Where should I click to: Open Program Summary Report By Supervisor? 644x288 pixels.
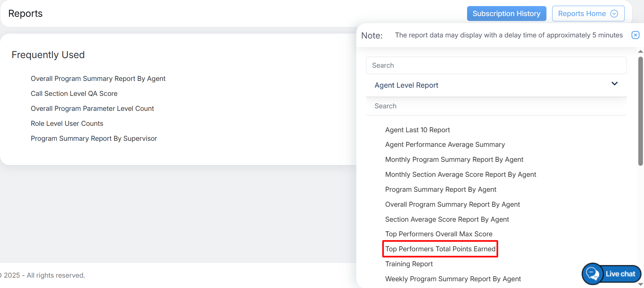(94, 139)
